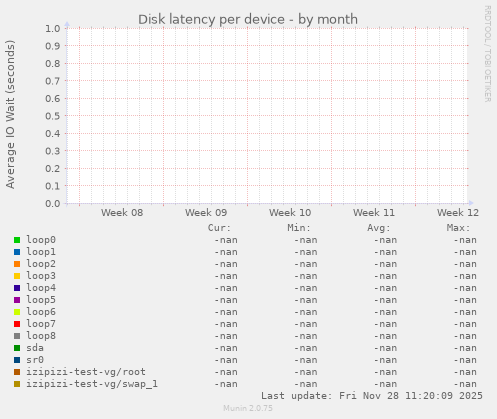Click the loop0 green color swatch
The image size is (497, 419).
(x=17, y=240)
